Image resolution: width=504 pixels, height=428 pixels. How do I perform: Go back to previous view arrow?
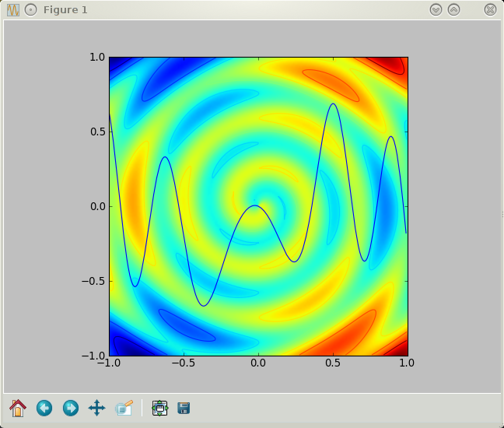click(x=44, y=408)
